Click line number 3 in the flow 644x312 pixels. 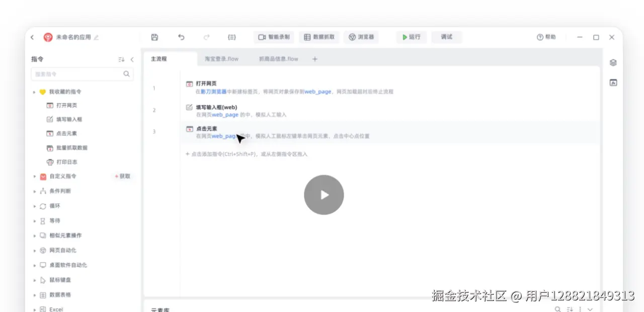tap(154, 132)
